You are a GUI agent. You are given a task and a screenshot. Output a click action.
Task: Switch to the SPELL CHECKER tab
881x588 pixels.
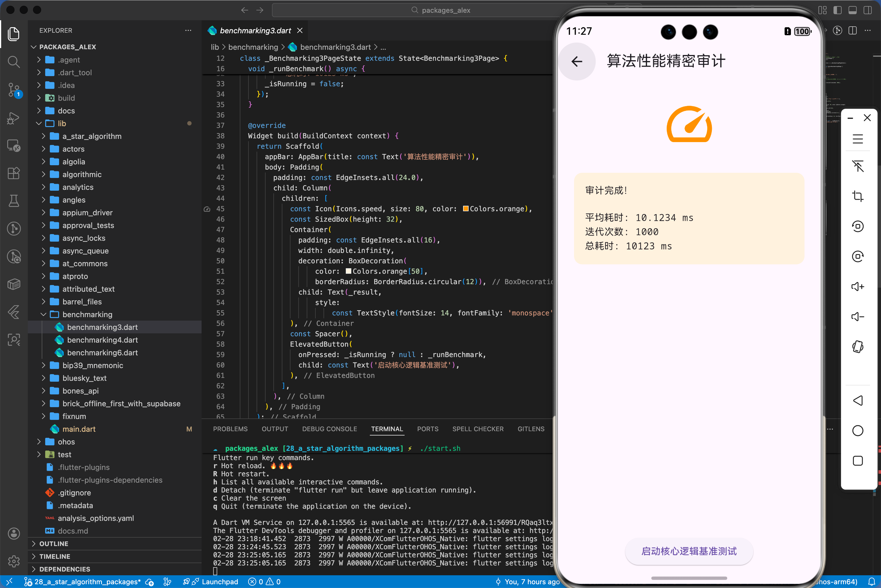[x=478, y=429]
